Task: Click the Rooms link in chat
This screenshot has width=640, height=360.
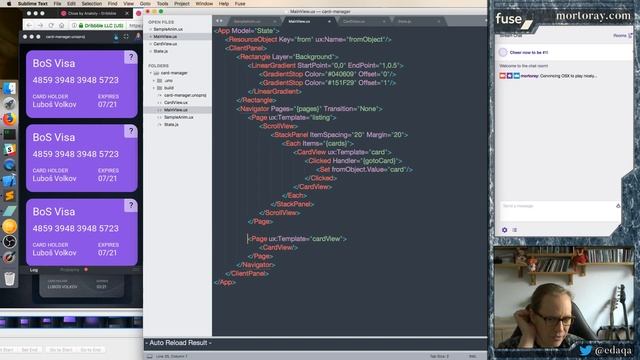Action: pyautogui.click(x=620, y=36)
